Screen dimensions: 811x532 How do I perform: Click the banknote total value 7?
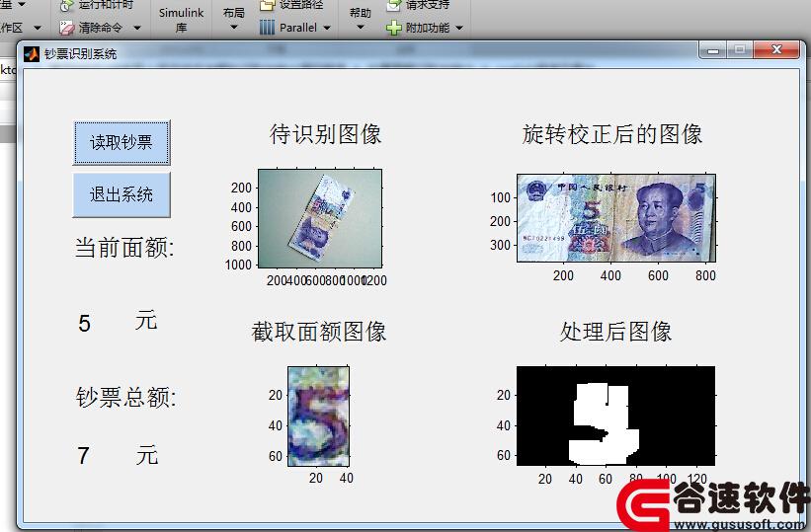coord(83,456)
